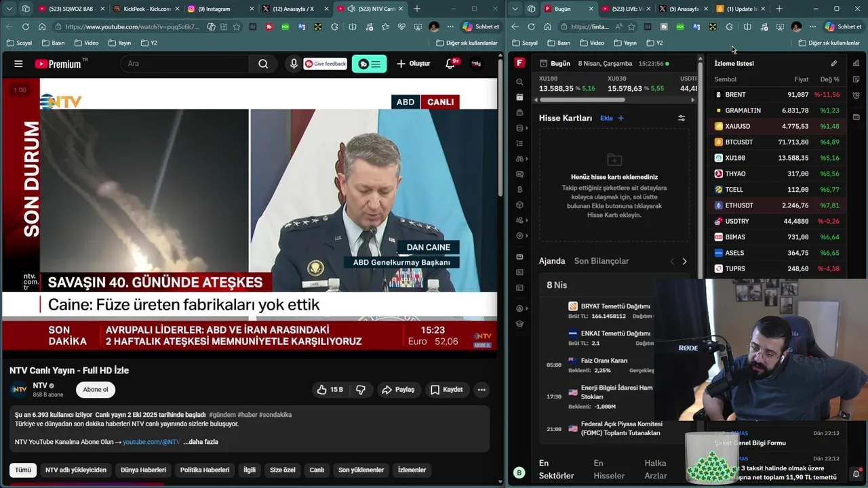
Task: Open the bar chart icon beside İzleme listesi
Action: (x=856, y=64)
